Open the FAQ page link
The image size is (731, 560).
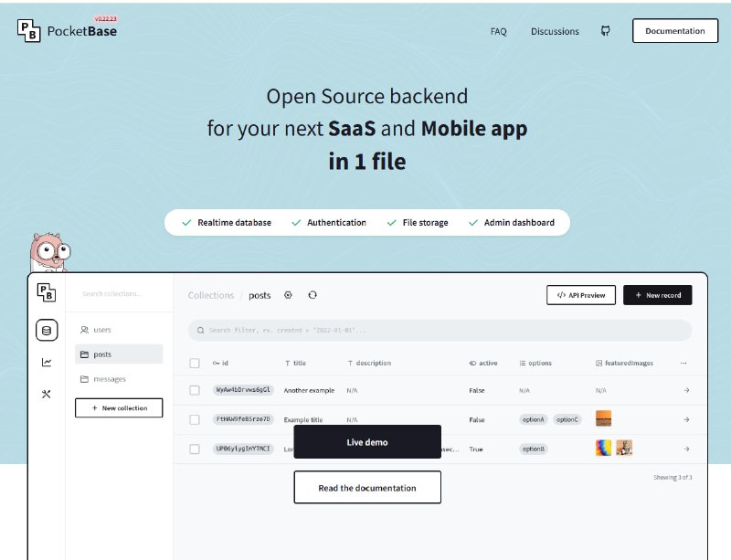click(498, 31)
